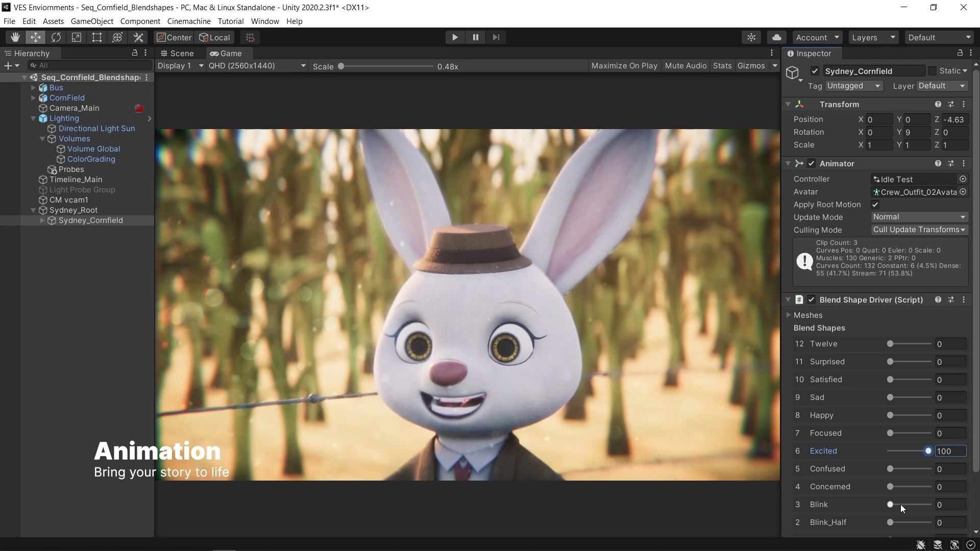Select the Rotate tool icon
The height and width of the screenshot is (551, 980).
(x=56, y=37)
